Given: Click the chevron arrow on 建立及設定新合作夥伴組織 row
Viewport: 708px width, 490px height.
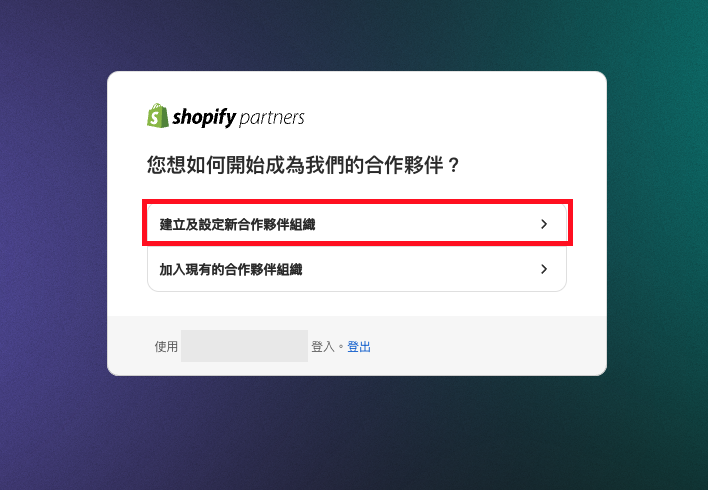Looking at the screenshot, I should coord(544,224).
